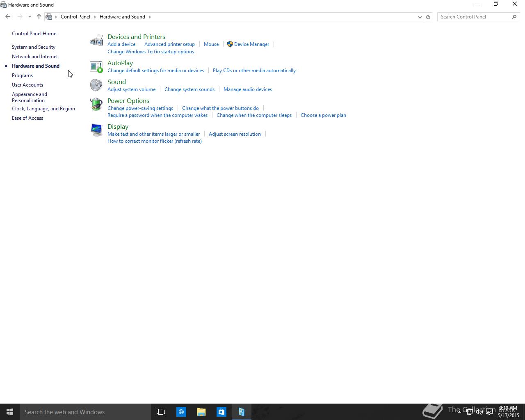The width and height of the screenshot is (525, 420).
Task: Open File Explorer from the taskbar
Action: 201,412
